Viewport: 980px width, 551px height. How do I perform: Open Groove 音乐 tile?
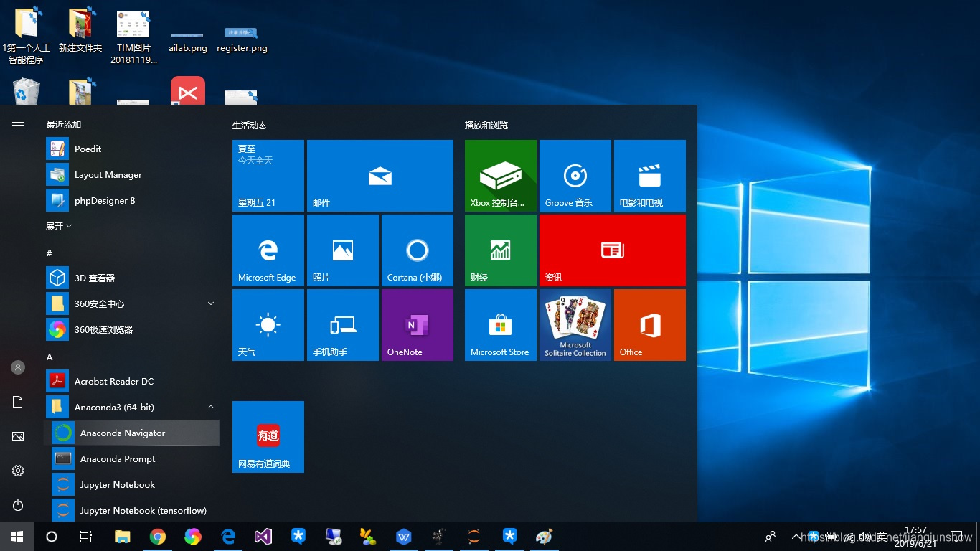(x=575, y=176)
